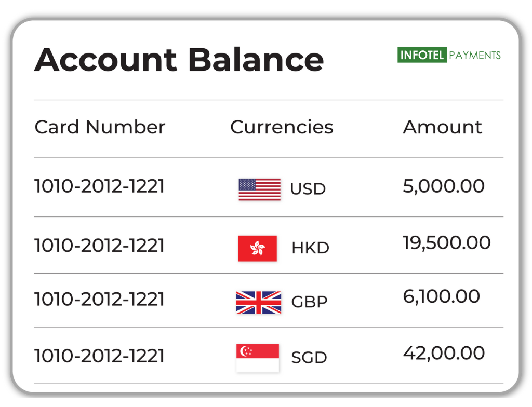
Task: Click the Infotel Payments logo
Action: coord(449,55)
